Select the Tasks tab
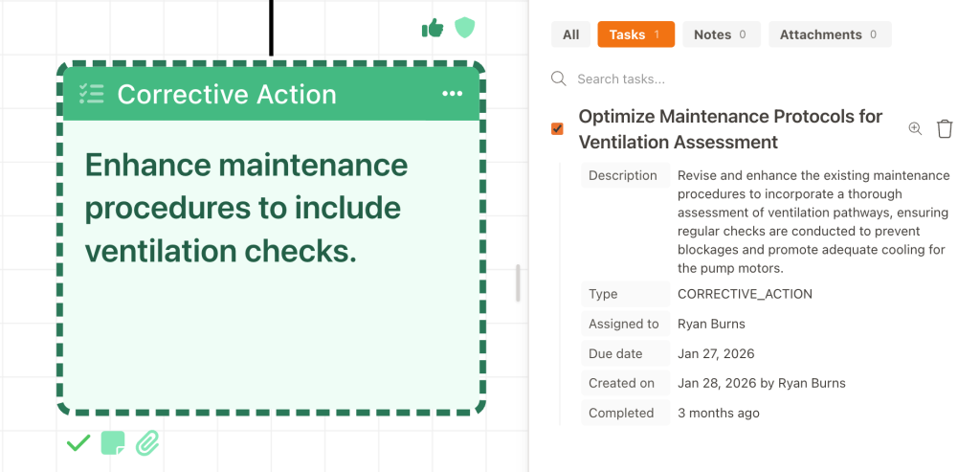980x472 pixels. click(x=635, y=34)
